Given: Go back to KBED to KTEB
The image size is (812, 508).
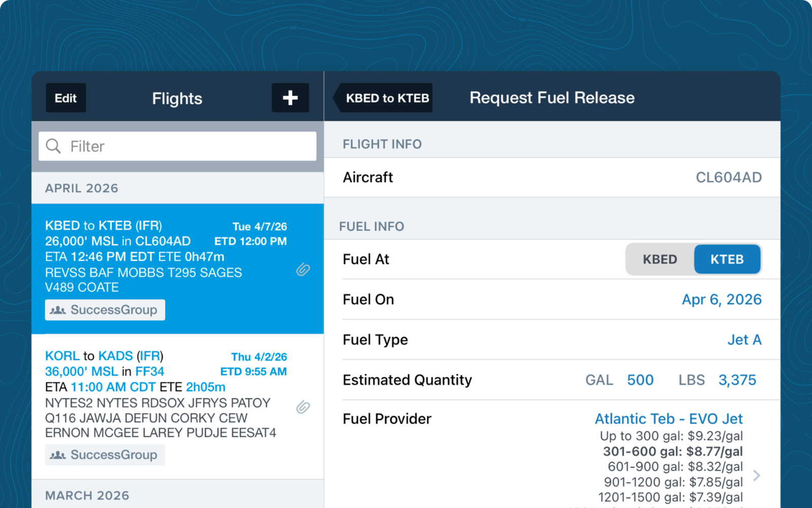Looking at the screenshot, I should click(383, 98).
